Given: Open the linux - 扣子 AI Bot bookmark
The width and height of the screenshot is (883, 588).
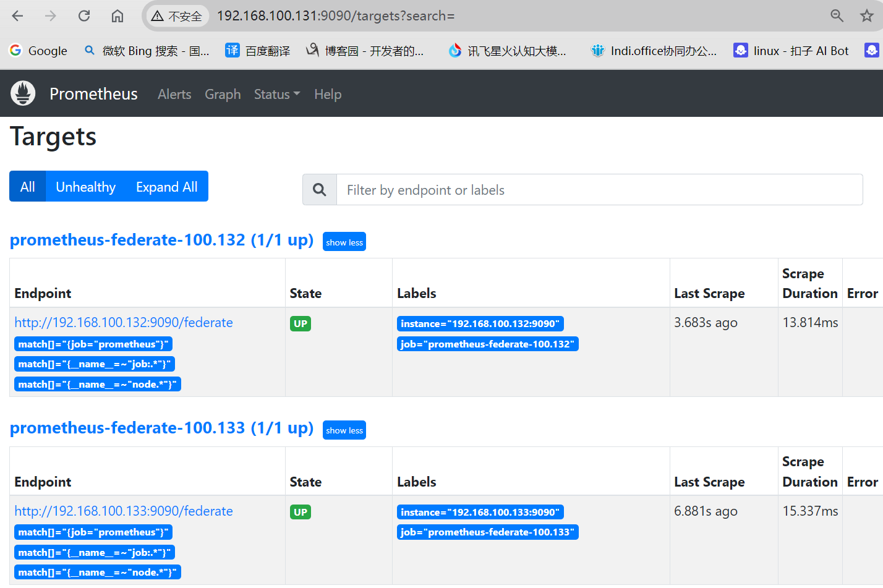Looking at the screenshot, I should coord(791,51).
